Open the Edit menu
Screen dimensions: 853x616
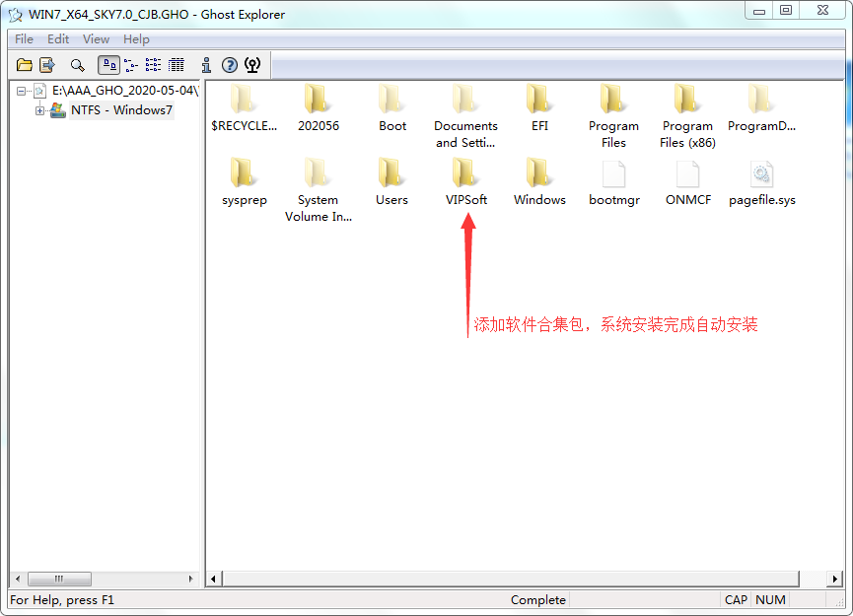[58, 39]
